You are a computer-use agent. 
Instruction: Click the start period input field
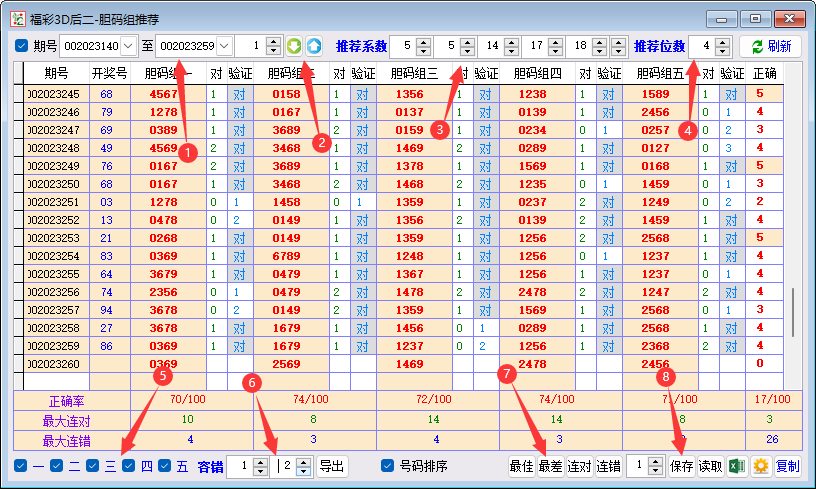(x=91, y=46)
